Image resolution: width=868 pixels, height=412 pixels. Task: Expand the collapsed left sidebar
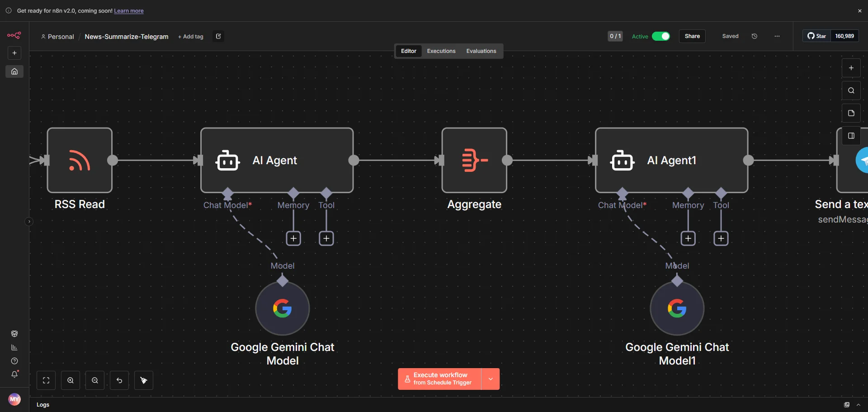pos(29,222)
